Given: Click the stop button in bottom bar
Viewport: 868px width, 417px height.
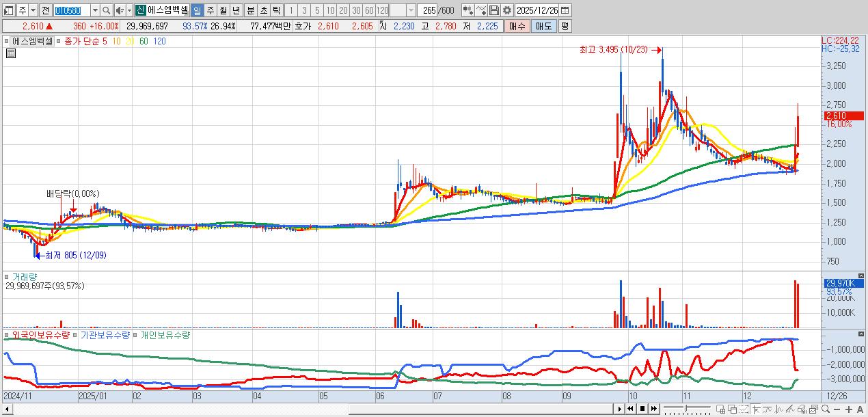Looking at the screenshot, I should (642, 409).
